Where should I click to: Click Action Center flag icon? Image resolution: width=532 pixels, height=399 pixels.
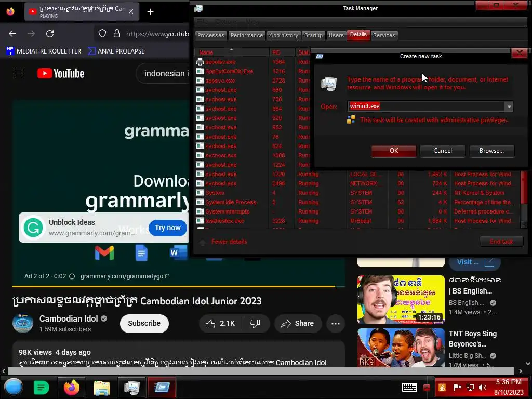(457, 388)
